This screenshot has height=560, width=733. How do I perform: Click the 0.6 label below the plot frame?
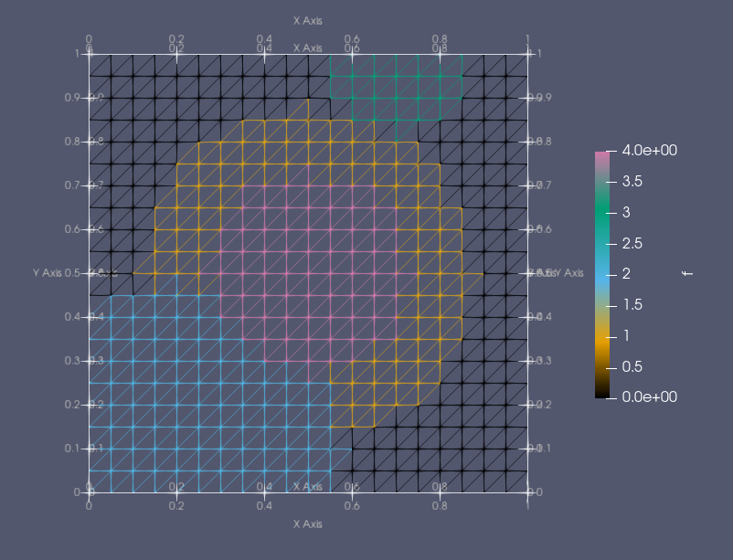[x=352, y=506]
